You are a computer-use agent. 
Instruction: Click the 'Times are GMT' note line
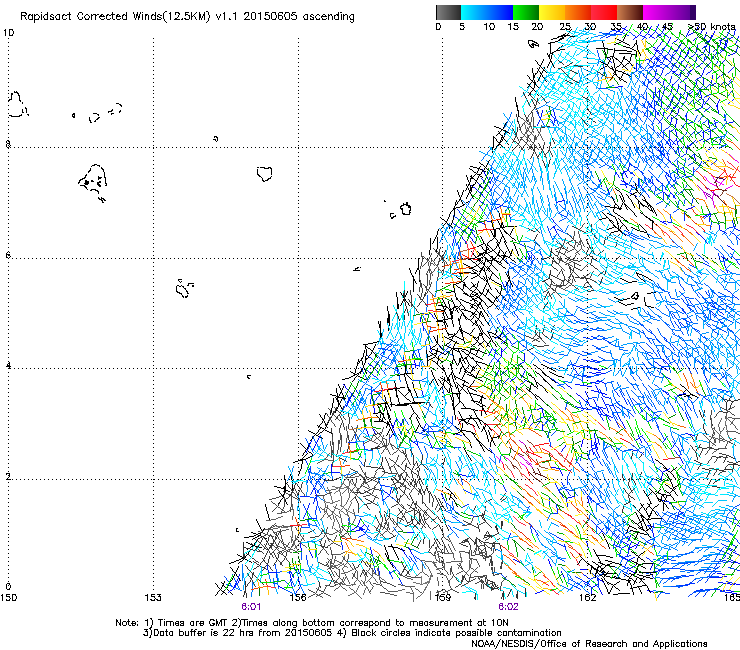pyautogui.click(x=312, y=623)
